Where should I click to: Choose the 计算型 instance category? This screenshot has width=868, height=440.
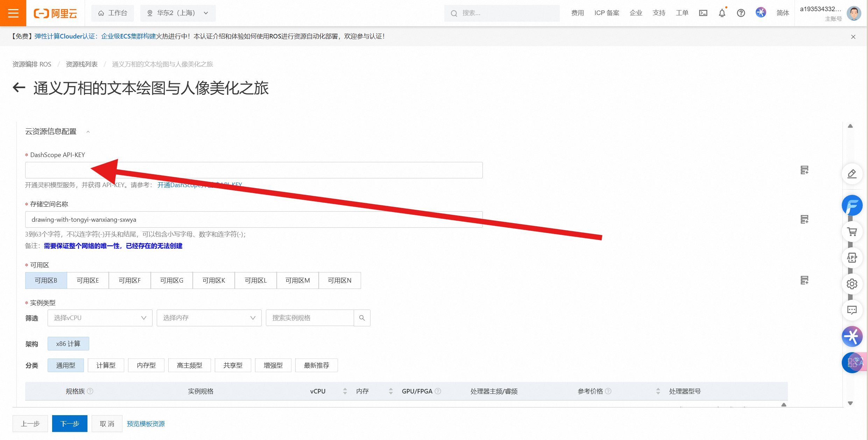[x=106, y=365]
